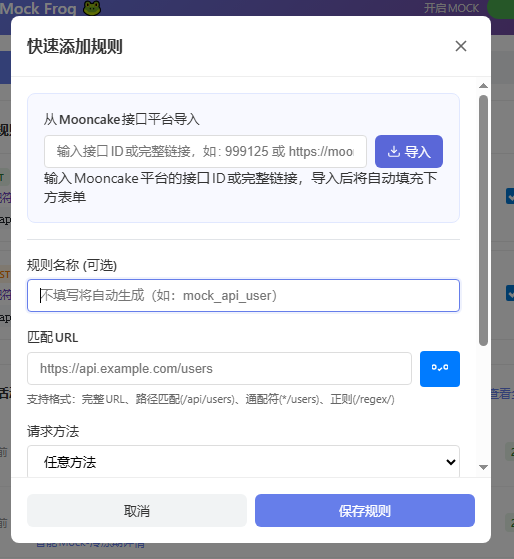514x559 pixels.
Task: Toggle the 开启MOCK switch in header
Action: pos(501,9)
